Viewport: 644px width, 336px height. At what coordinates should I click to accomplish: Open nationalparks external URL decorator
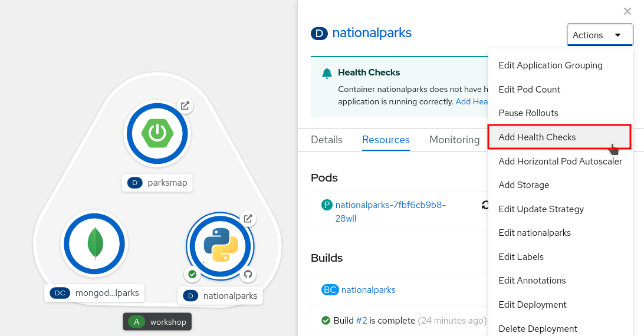tap(248, 219)
